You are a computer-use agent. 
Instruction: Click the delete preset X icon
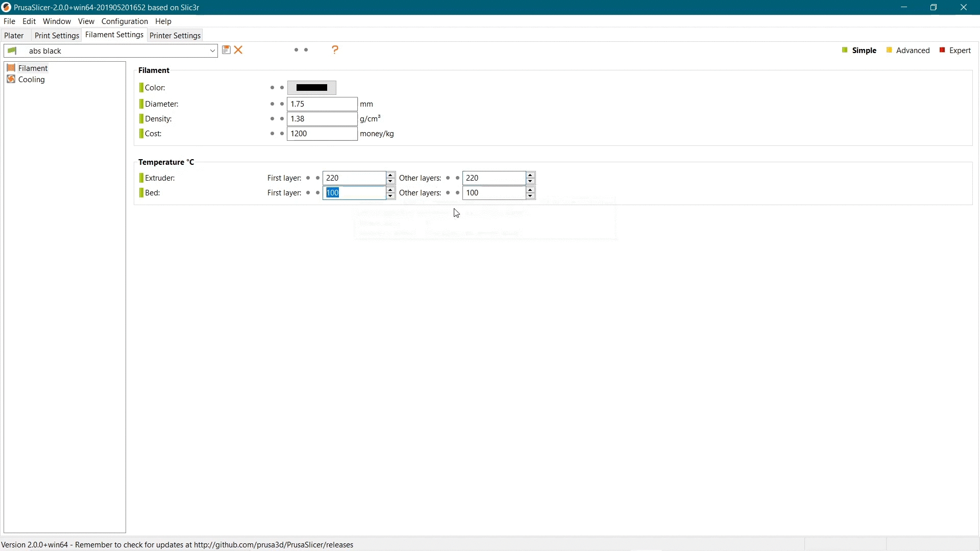[x=239, y=50]
